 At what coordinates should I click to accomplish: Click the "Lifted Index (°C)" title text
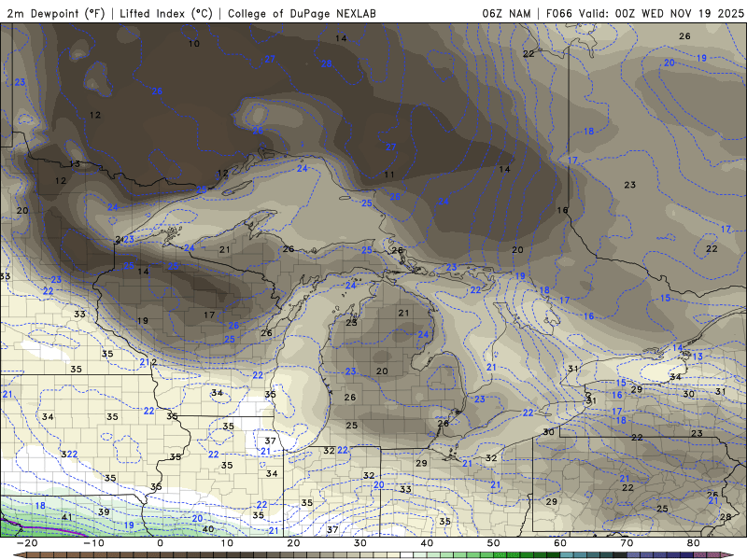pyautogui.click(x=166, y=13)
